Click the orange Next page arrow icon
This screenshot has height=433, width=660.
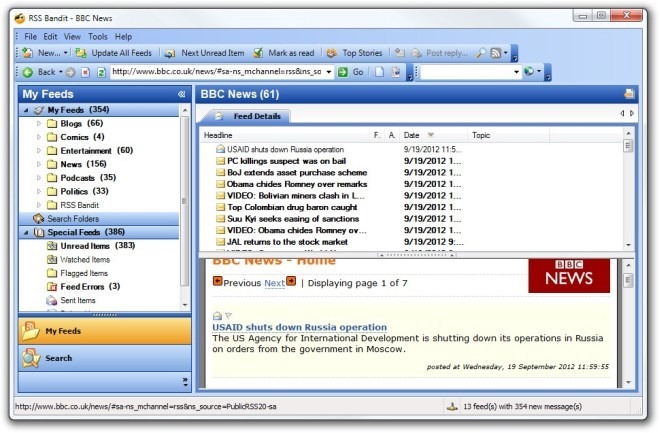[x=291, y=281]
